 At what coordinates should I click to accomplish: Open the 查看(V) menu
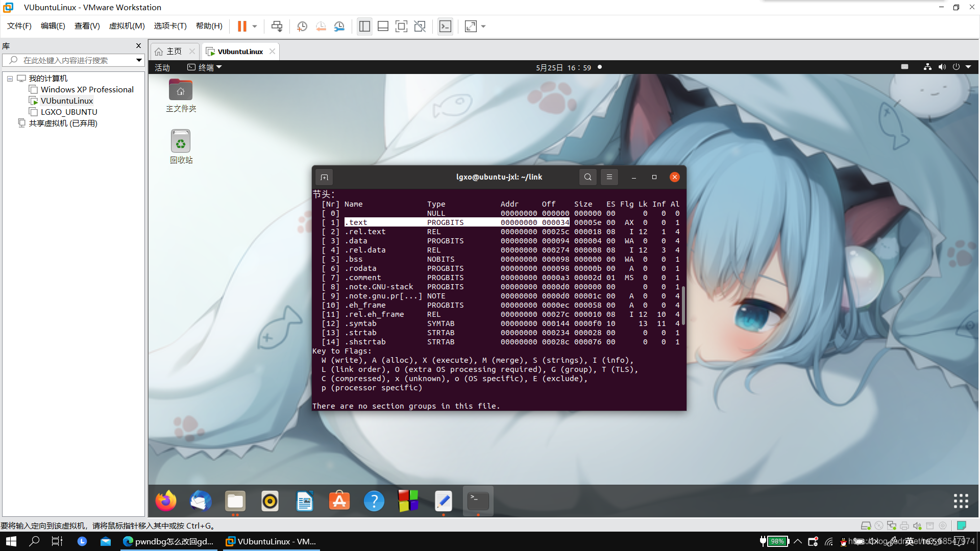(87, 26)
